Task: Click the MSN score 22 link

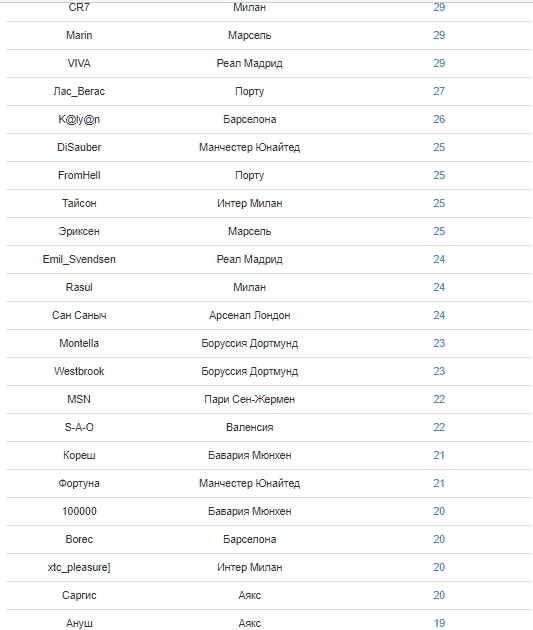Action: [439, 399]
